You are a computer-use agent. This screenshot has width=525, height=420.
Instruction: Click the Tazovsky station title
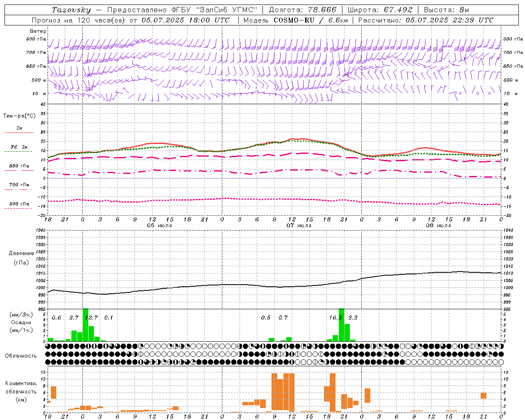pos(71,10)
